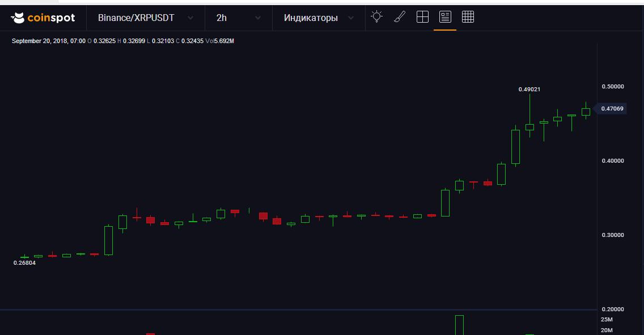Click the 0.20000 label on price axis
Image resolution: width=644 pixels, height=335 pixels.
pyautogui.click(x=612, y=309)
